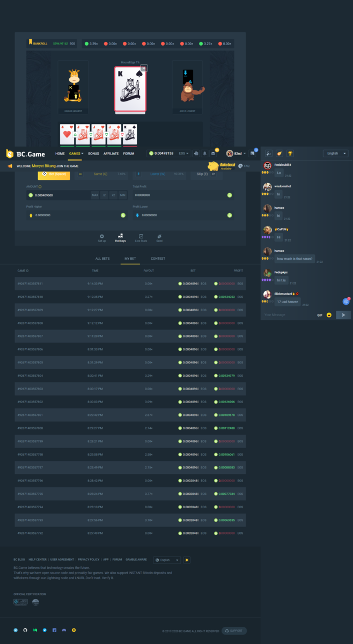Open the footer English language selector
The image size is (353, 644).
(x=167, y=560)
